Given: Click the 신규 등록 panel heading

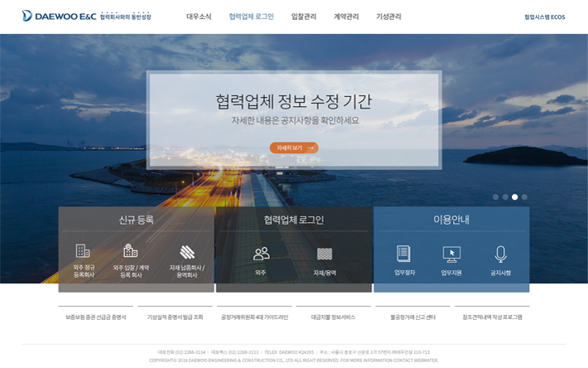Looking at the screenshot, I should click(136, 220).
